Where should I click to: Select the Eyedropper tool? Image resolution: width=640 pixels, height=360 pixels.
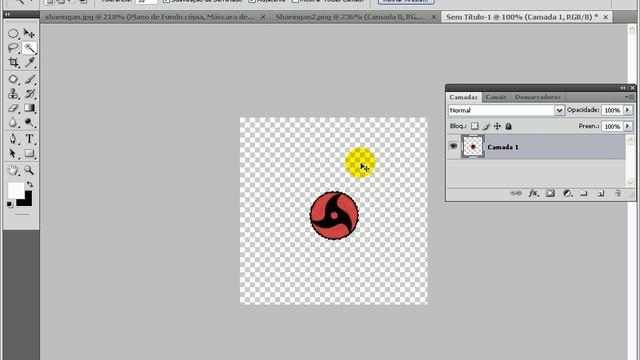click(x=29, y=62)
